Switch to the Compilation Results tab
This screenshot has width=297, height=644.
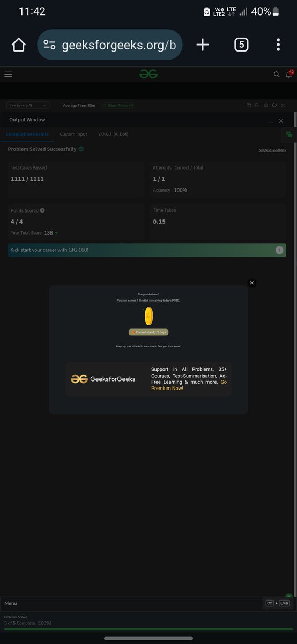[27, 134]
